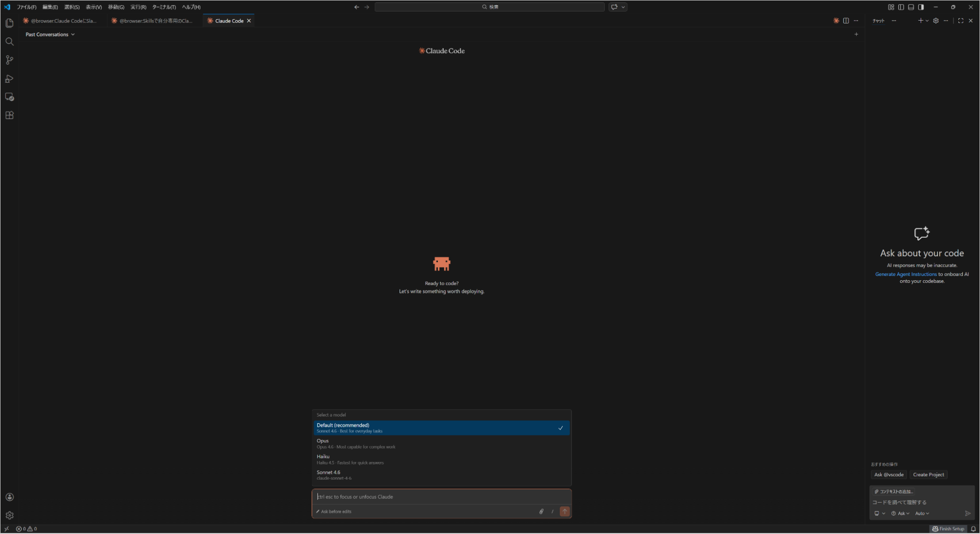
Task: Click the Create Project button
Action: (928, 475)
